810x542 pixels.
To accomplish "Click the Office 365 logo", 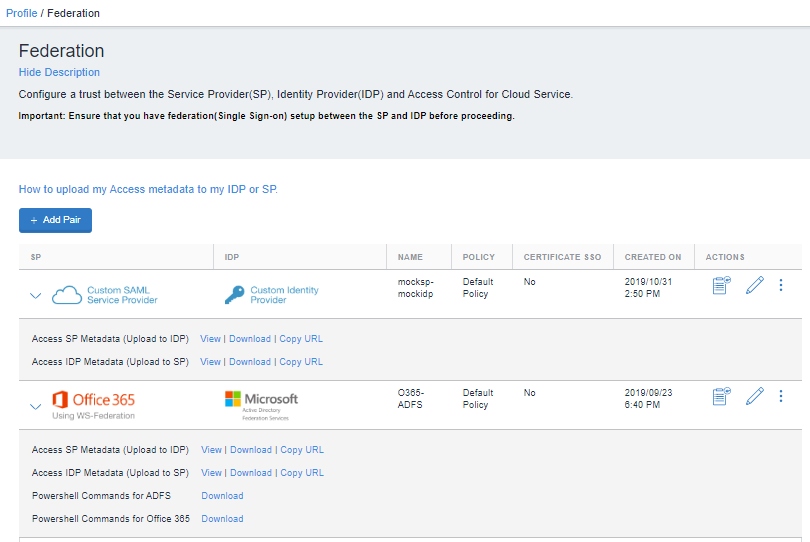I will click(92, 400).
